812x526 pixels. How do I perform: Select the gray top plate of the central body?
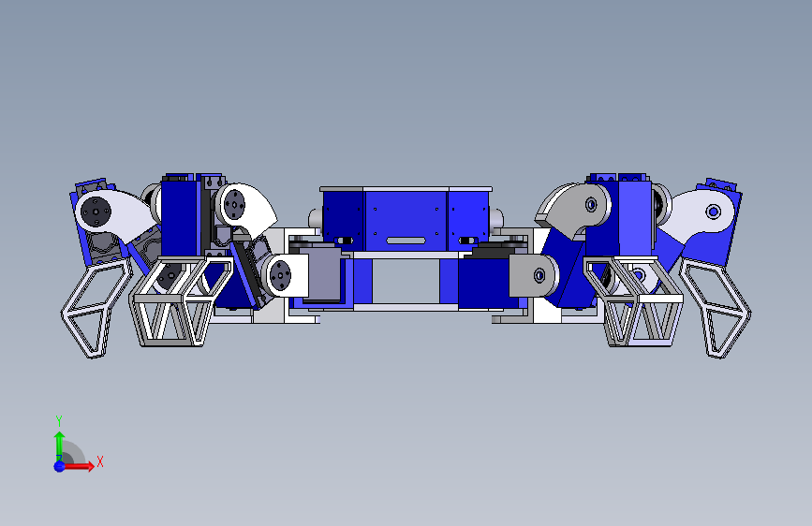coord(406,189)
